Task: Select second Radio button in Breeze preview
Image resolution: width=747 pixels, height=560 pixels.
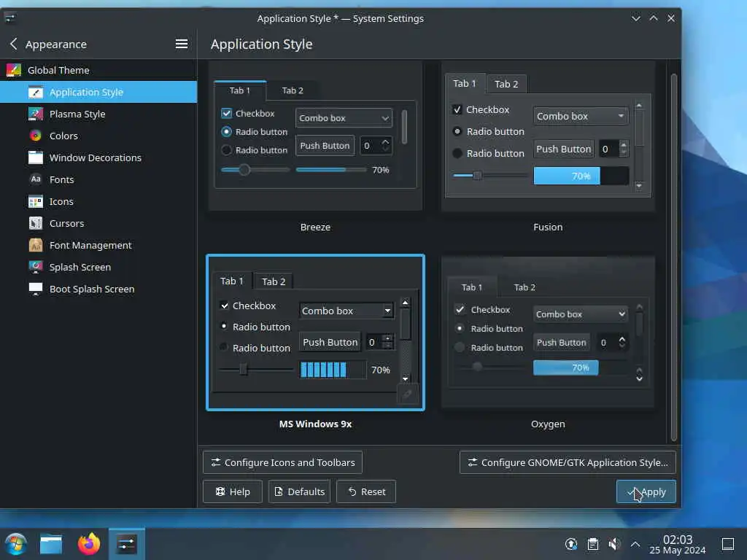Action: coord(226,150)
